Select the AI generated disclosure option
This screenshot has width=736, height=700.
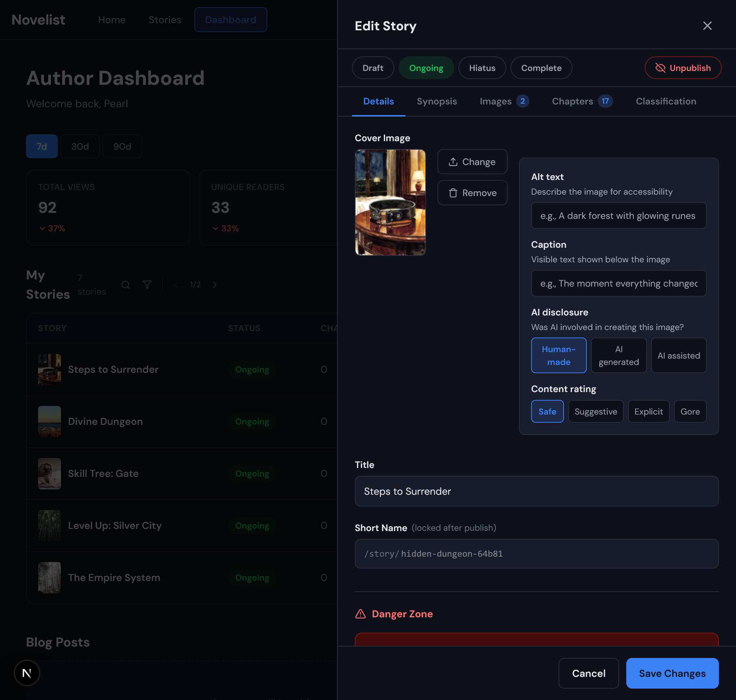pyautogui.click(x=618, y=355)
